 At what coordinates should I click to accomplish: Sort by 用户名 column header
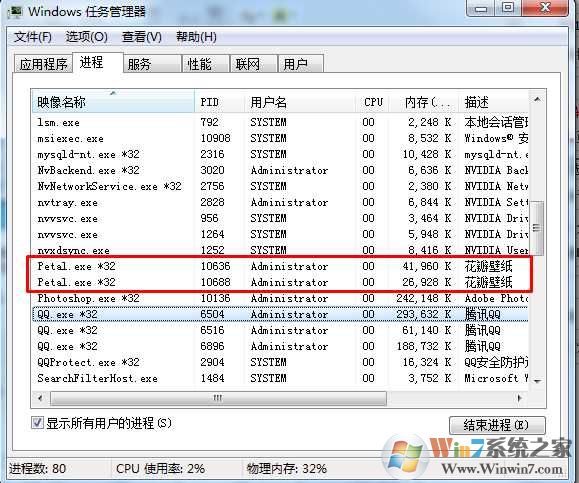tap(300, 102)
